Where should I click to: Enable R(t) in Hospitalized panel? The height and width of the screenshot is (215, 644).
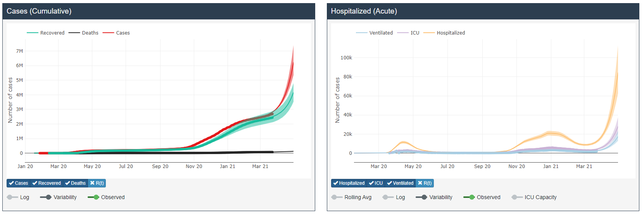pos(425,183)
